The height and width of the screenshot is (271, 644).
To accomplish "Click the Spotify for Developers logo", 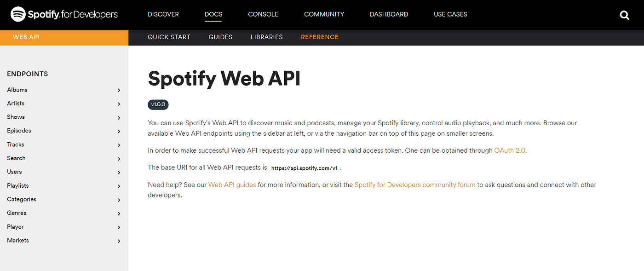I will click(x=64, y=14).
